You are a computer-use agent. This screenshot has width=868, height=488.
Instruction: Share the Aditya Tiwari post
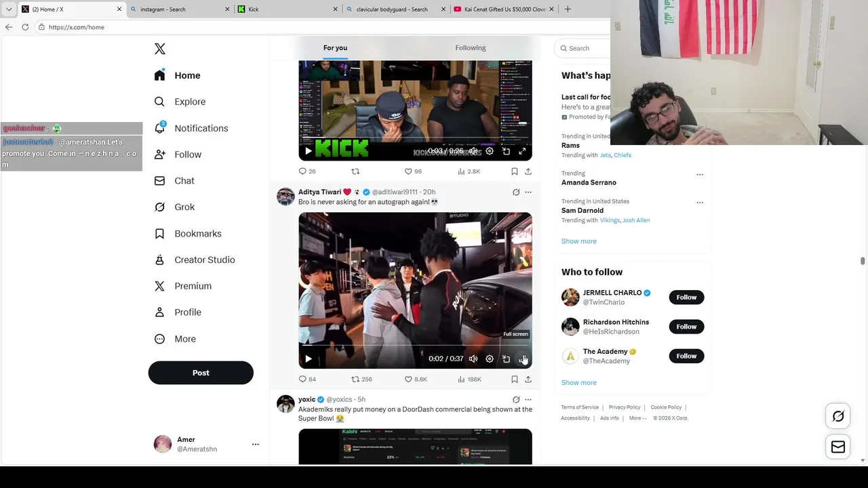click(528, 379)
